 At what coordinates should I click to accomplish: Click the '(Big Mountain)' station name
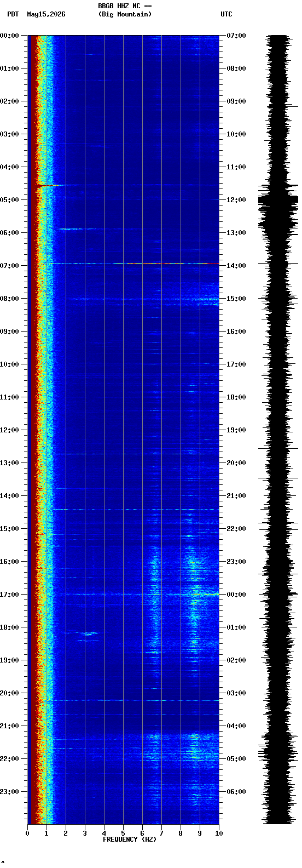(125, 14)
